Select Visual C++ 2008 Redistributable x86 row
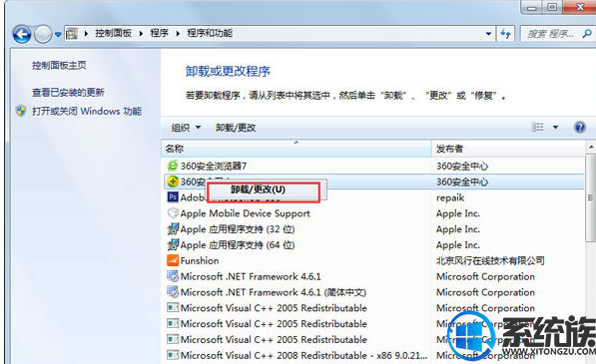The image size is (596, 364). point(374,355)
